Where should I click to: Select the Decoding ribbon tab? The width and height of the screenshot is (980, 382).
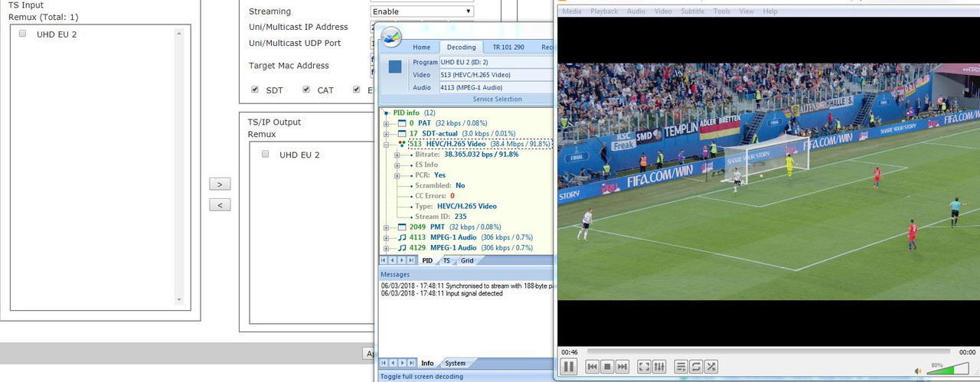coord(461,47)
